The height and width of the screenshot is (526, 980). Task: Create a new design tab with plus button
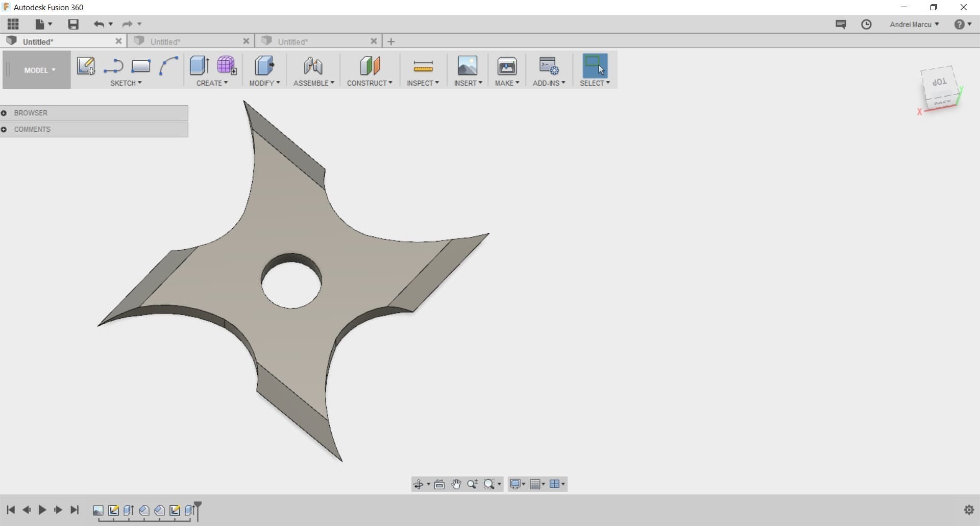tap(391, 41)
